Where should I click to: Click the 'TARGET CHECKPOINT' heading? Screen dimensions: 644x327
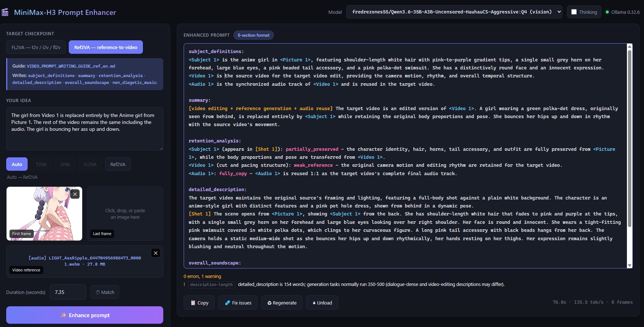pos(30,34)
